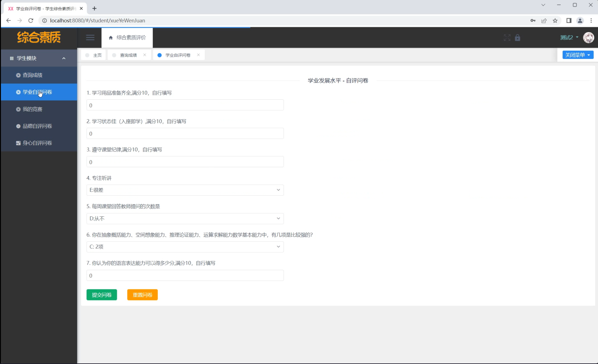Click the fullscreen toggle icon
This screenshot has width=598, height=364.
[x=507, y=38]
